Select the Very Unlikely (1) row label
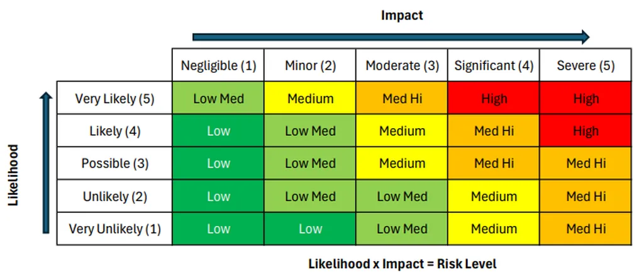The height and width of the screenshot is (280, 644). coord(114,229)
